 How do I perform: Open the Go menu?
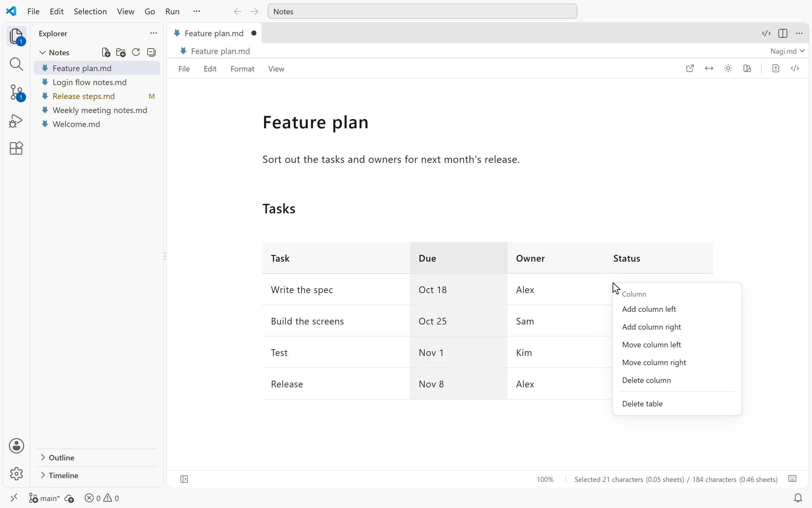tap(150, 11)
